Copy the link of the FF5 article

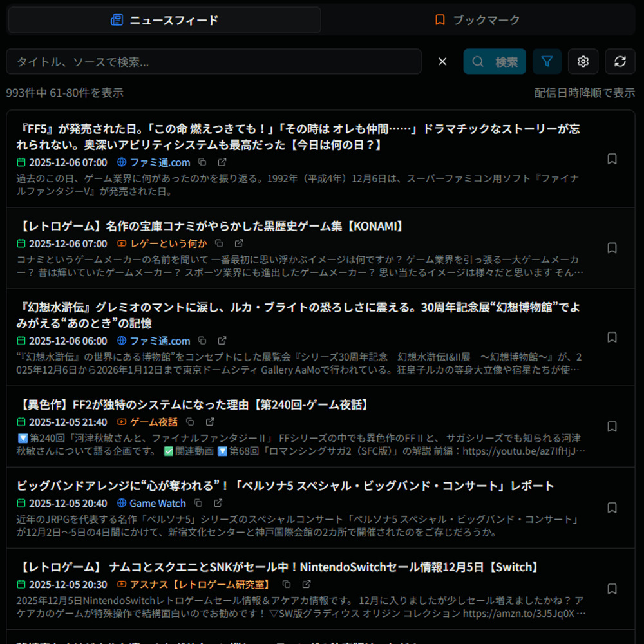(202, 162)
